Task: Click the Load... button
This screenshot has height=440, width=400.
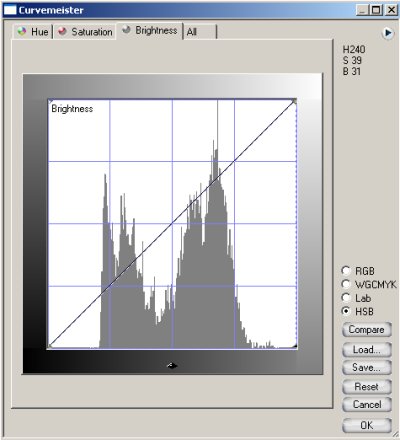Action: [x=367, y=350]
